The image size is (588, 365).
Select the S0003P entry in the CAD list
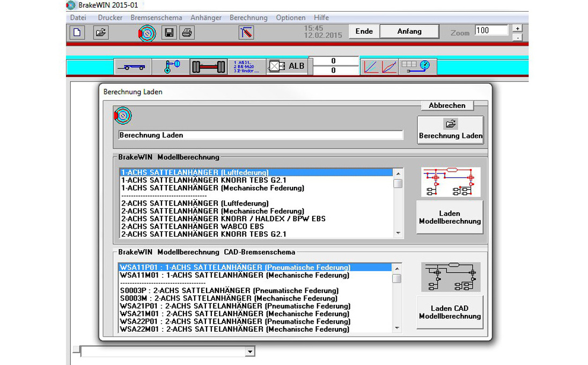click(x=255, y=291)
